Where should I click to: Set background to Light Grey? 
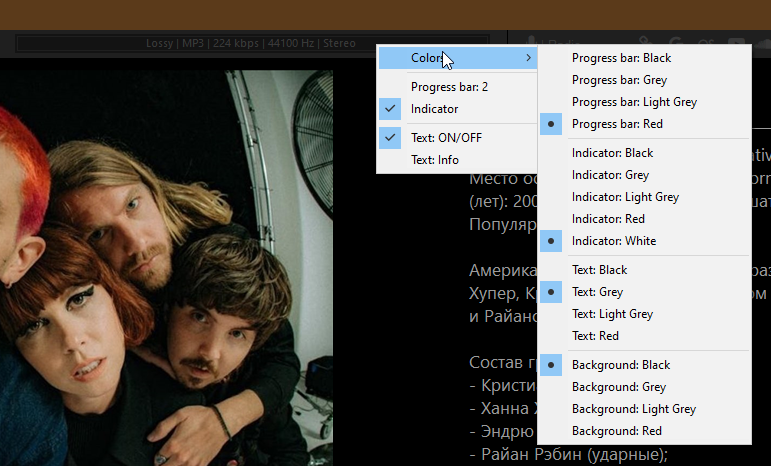tap(634, 409)
